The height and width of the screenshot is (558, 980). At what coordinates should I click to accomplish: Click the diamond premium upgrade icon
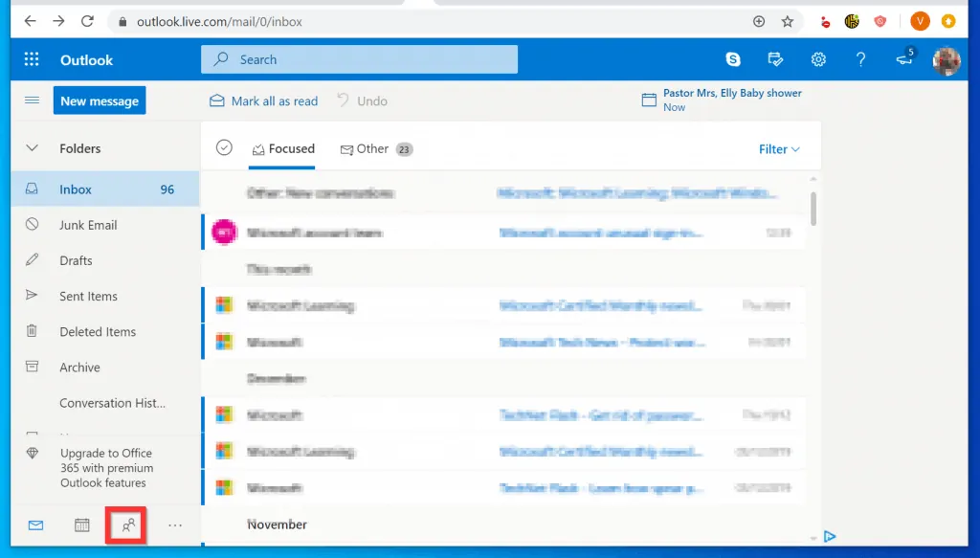point(33,454)
